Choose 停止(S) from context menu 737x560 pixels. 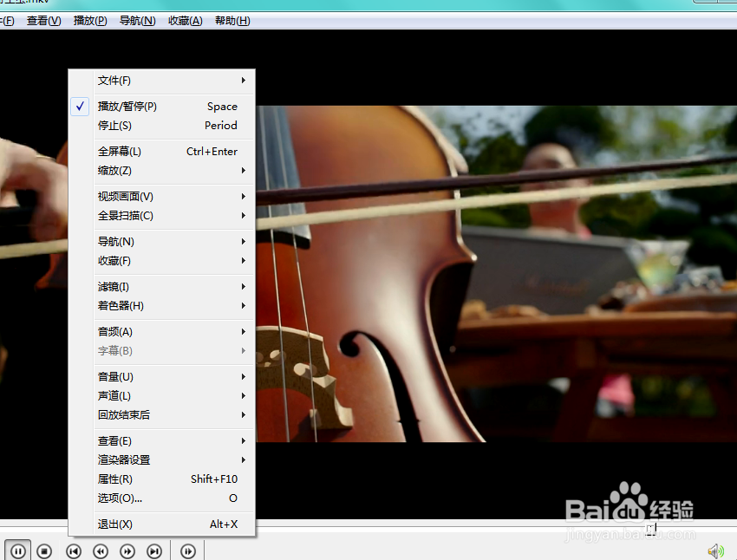tap(162, 126)
